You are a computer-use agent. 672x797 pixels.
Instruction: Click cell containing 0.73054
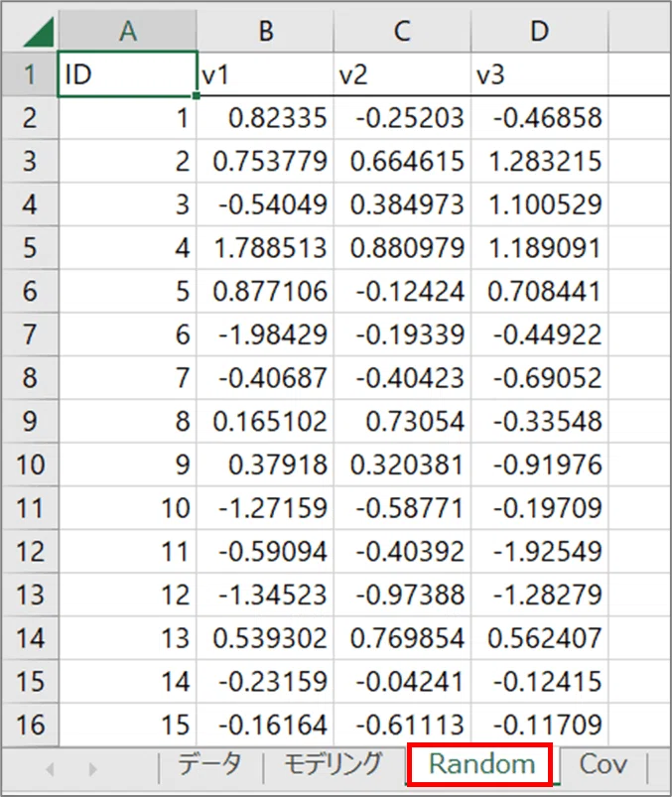click(x=403, y=422)
